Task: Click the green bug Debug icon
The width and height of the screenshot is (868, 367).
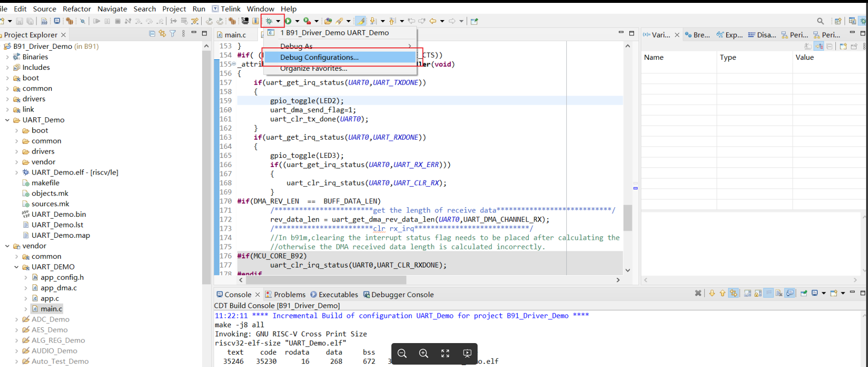Action: (269, 21)
